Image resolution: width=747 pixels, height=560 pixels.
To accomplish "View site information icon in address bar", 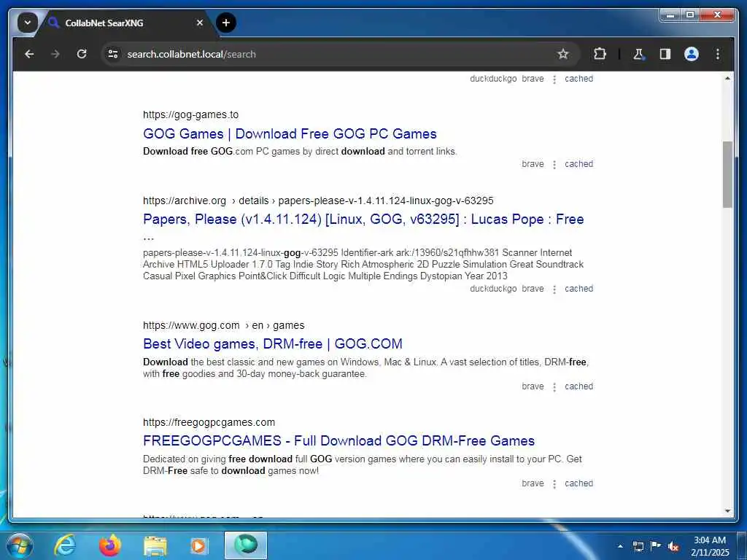I will [x=113, y=54].
